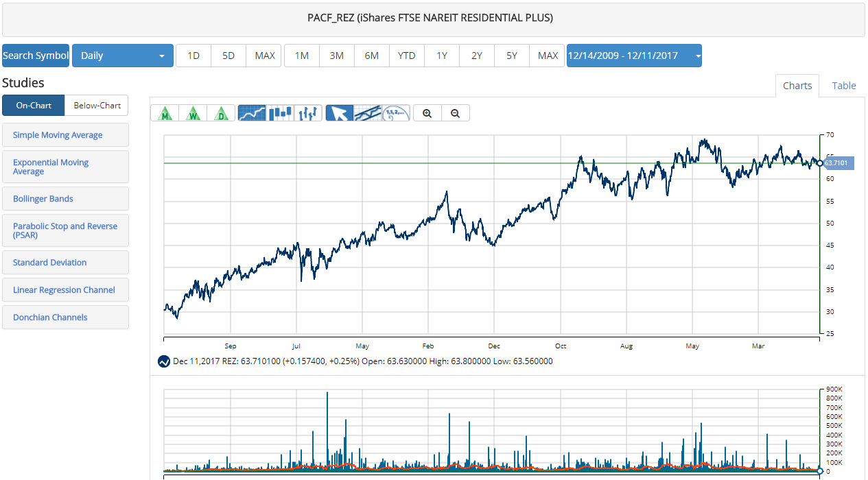Switch to the Charts tab
Screen dimensions: 868x480
click(797, 86)
